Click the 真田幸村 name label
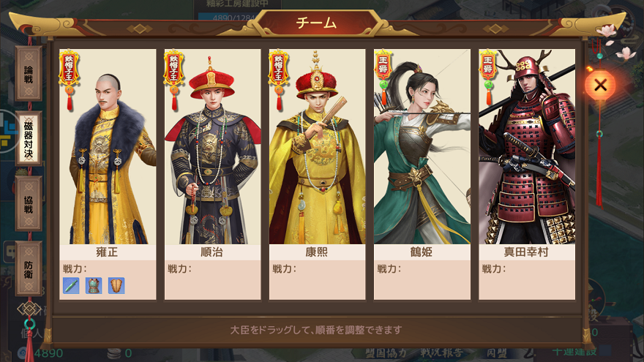 pyautogui.click(x=526, y=252)
